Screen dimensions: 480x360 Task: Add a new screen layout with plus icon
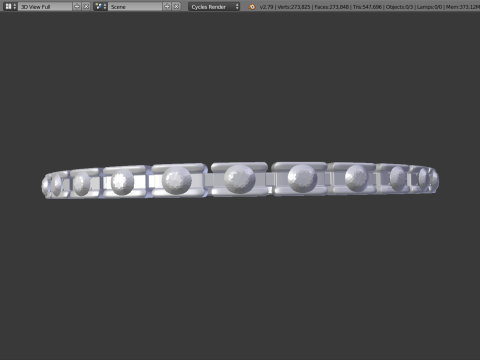(x=77, y=6)
